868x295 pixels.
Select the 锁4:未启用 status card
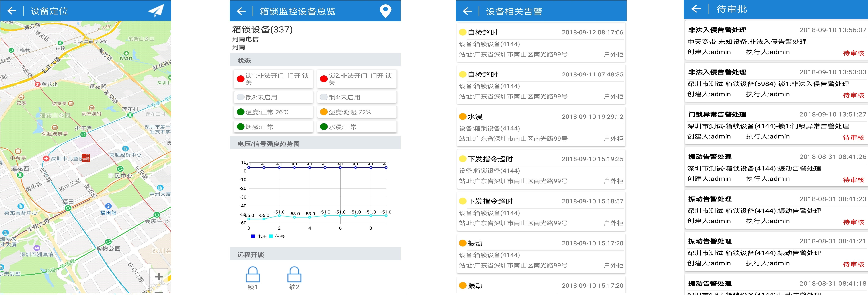point(357,97)
